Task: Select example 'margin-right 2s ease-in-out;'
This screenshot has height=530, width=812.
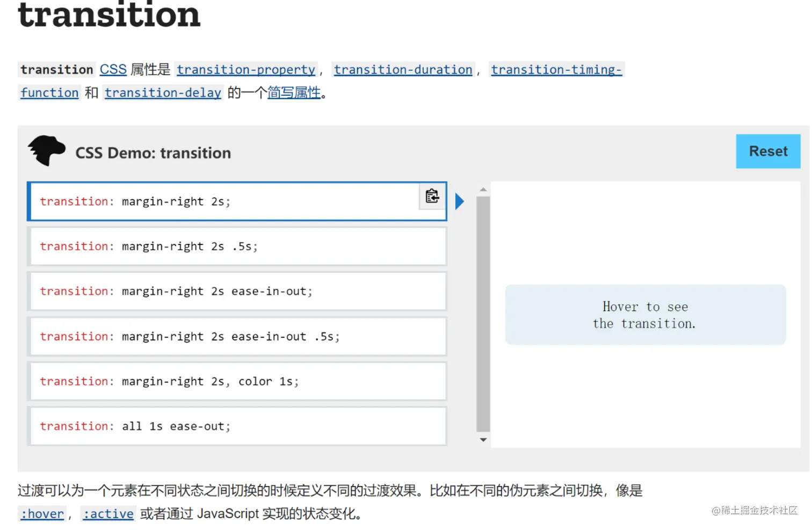Action: [x=237, y=291]
